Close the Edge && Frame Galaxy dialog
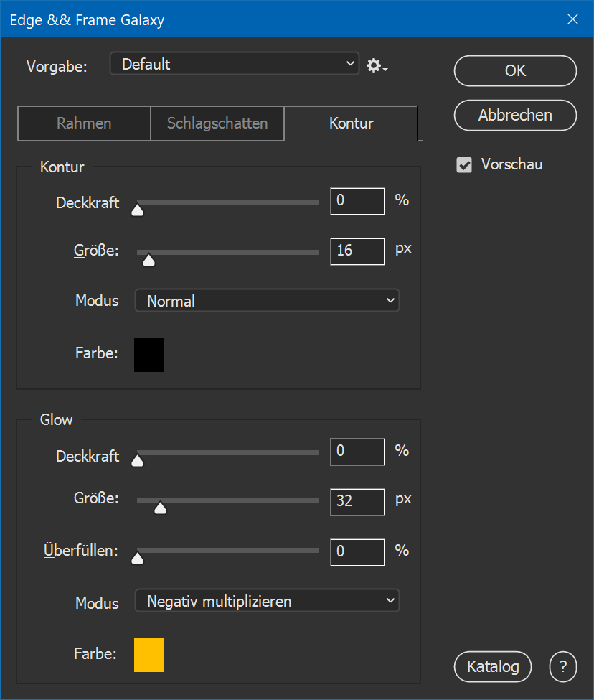Viewport: 594px width, 700px height. [x=572, y=19]
